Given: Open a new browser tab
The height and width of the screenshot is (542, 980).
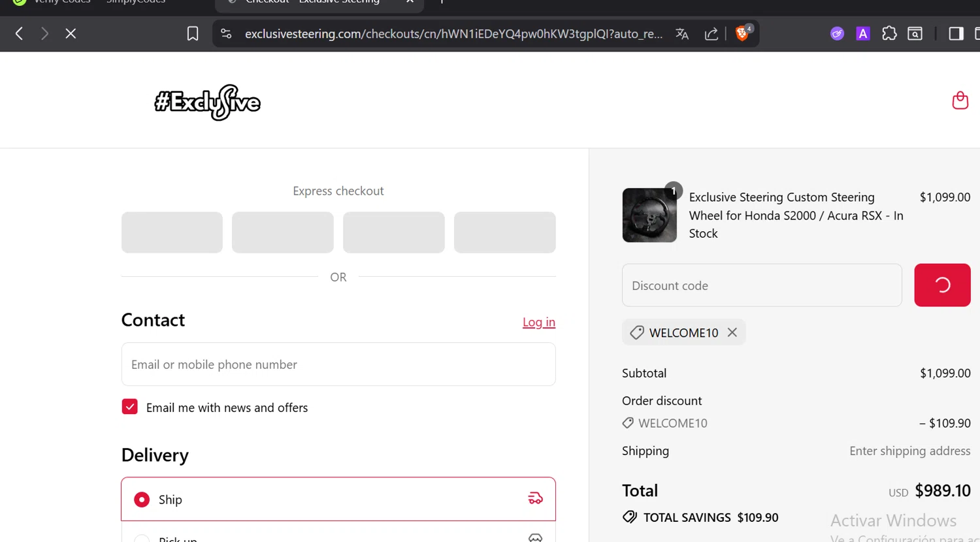Looking at the screenshot, I should pyautogui.click(x=442, y=2).
